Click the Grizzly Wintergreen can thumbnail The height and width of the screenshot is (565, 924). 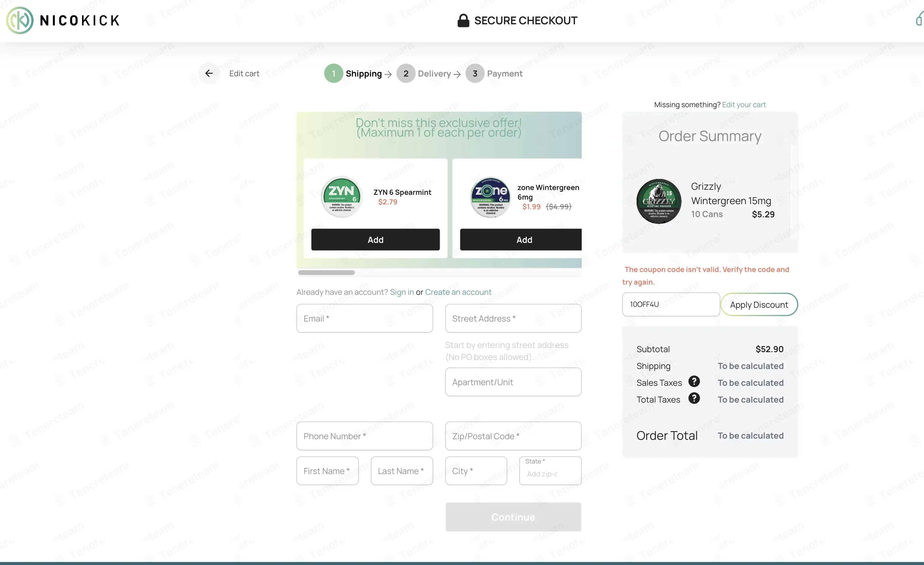click(659, 201)
